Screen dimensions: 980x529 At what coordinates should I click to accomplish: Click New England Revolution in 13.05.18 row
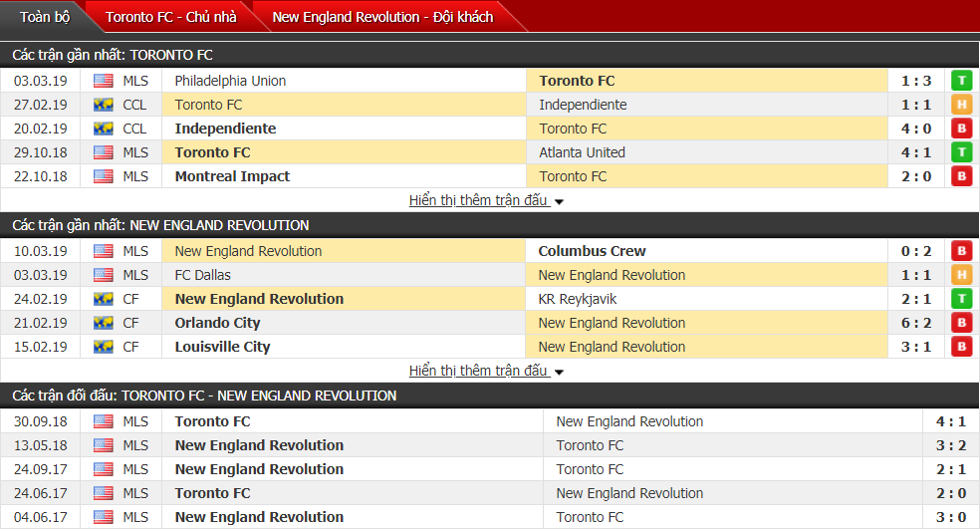point(259,445)
